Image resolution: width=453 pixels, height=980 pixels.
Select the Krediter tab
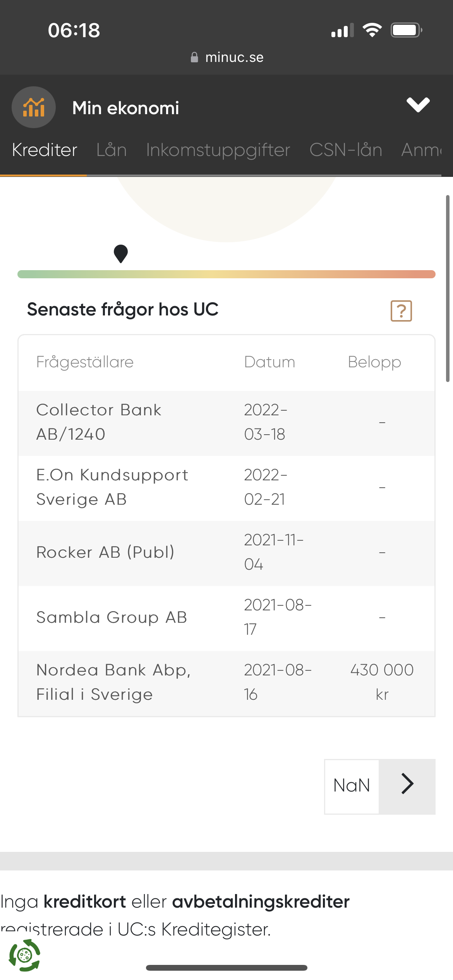click(x=45, y=150)
